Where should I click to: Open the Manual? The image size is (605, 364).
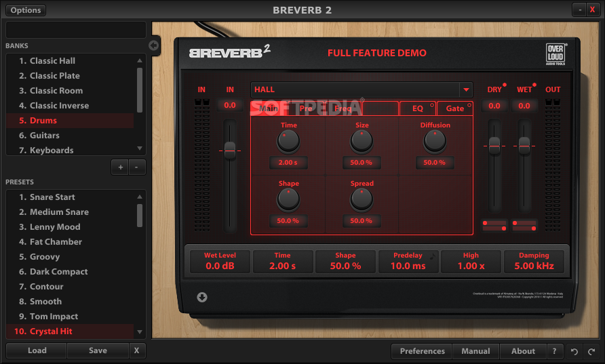click(475, 351)
